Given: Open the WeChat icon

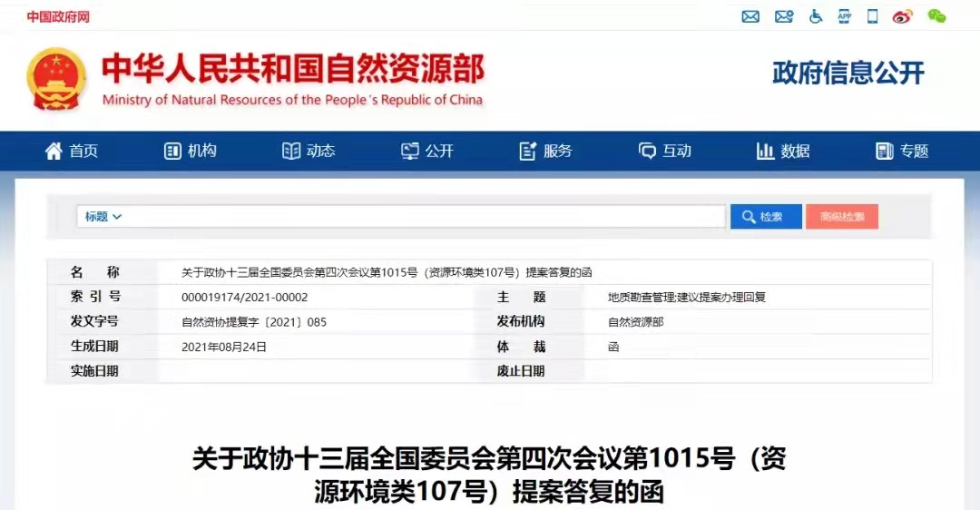Looking at the screenshot, I should [x=936, y=16].
